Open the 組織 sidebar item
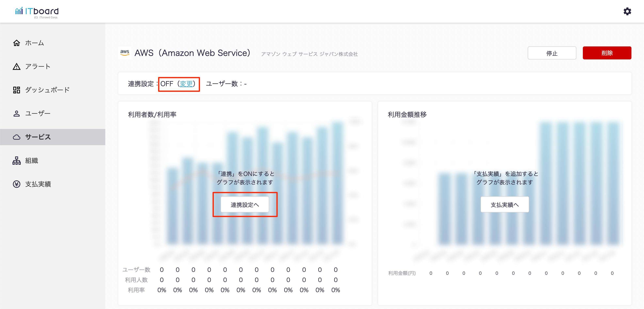Screen dimensions: 644x309 pyautogui.click(x=32, y=161)
